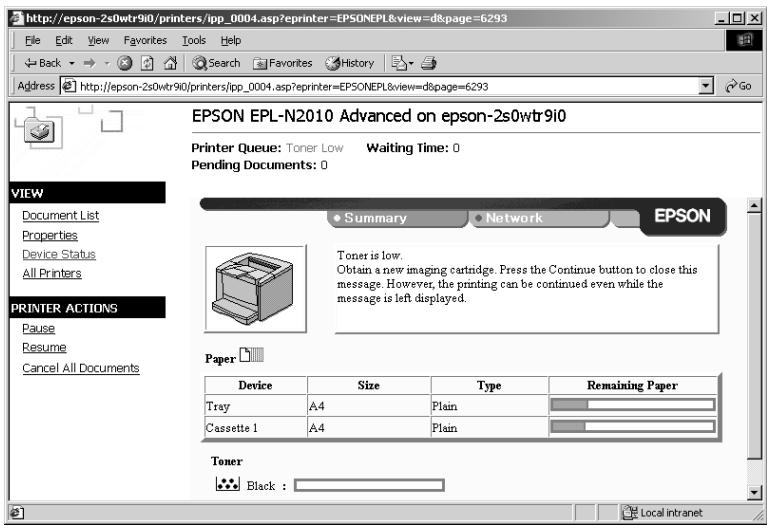Open the Back history dropdown arrow
Image resolution: width=767 pixels, height=528 pixels.
coord(72,63)
